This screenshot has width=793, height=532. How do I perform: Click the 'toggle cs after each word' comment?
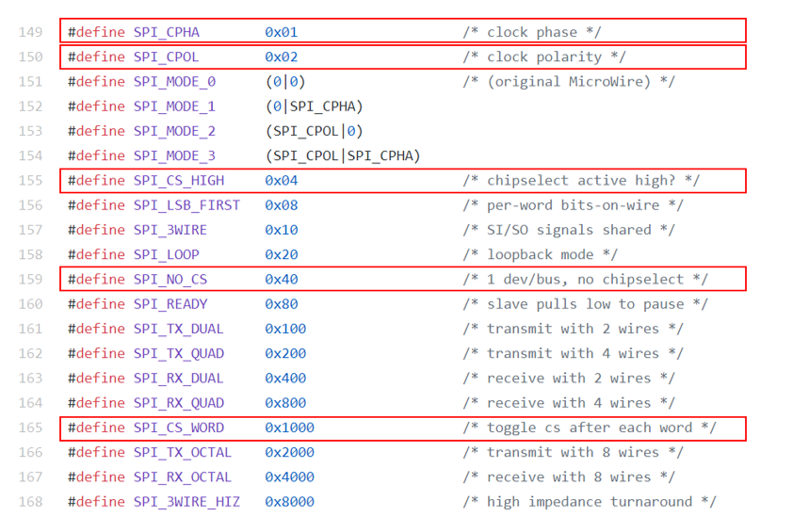point(590,427)
